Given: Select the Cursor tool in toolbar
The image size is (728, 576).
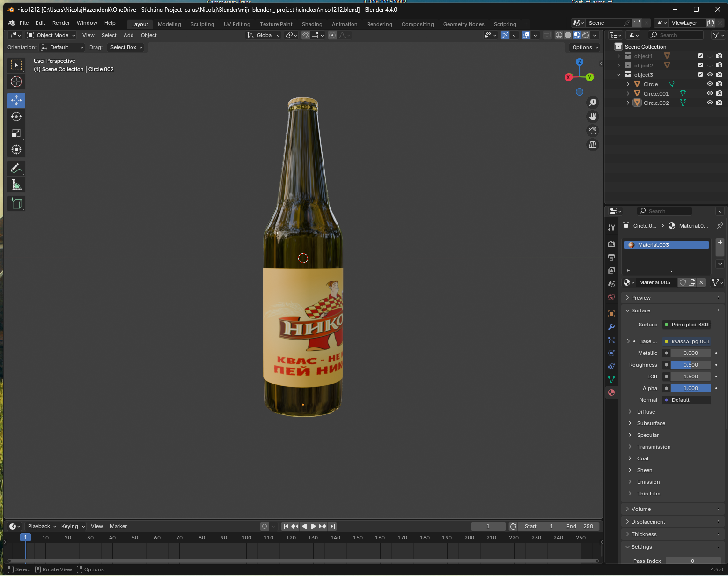Looking at the screenshot, I should (x=16, y=81).
